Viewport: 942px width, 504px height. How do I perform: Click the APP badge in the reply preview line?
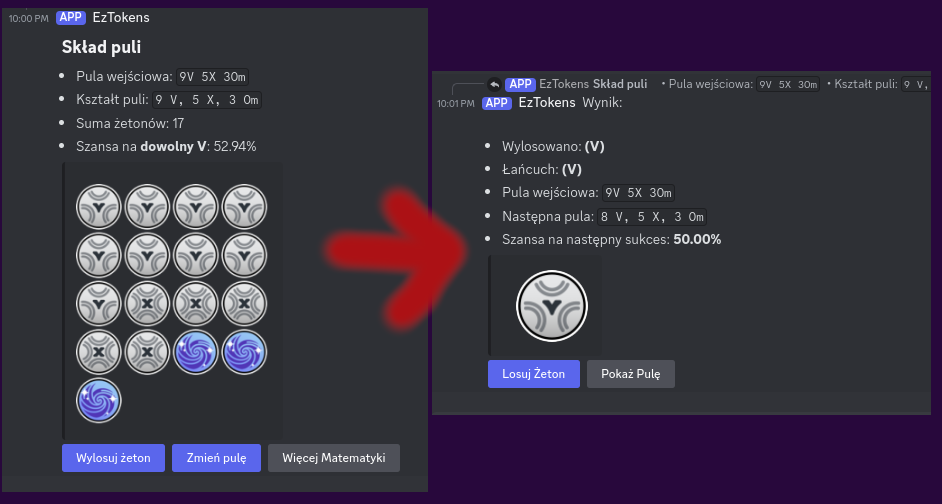tap(520, 84)
